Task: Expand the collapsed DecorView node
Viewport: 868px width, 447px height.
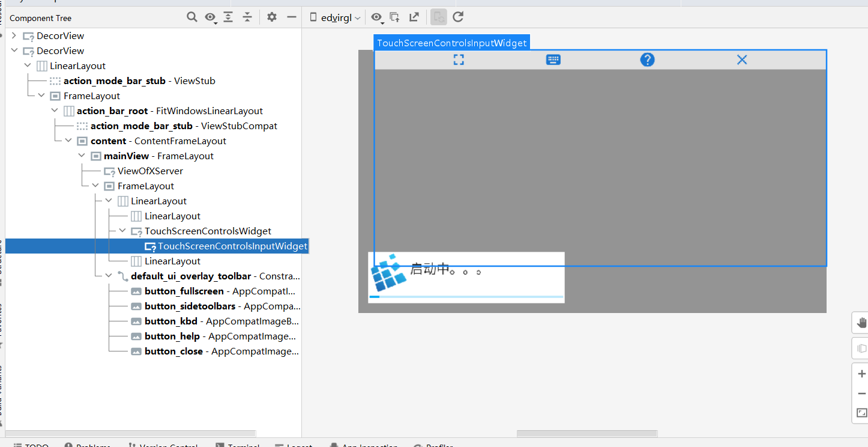Action: [14, 35]
